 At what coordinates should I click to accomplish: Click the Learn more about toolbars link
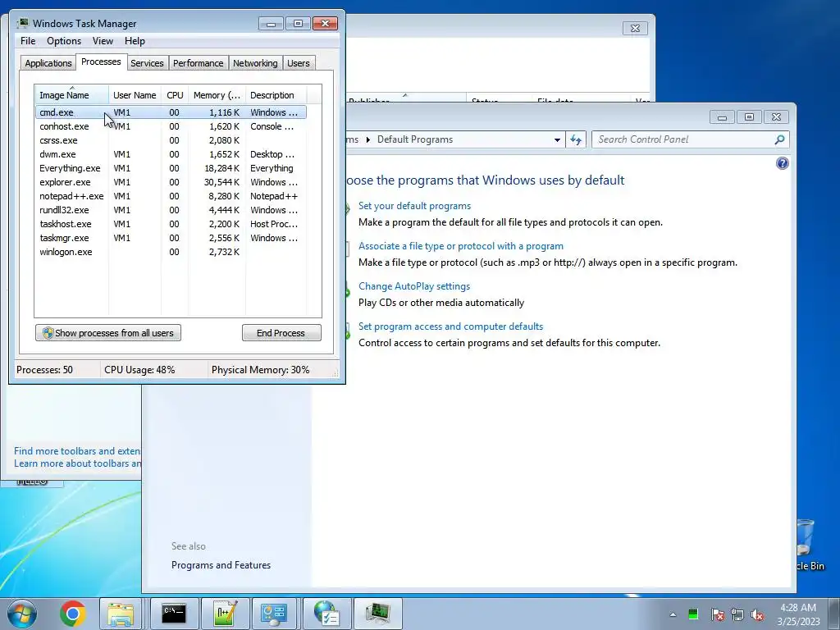pos(76,463)
